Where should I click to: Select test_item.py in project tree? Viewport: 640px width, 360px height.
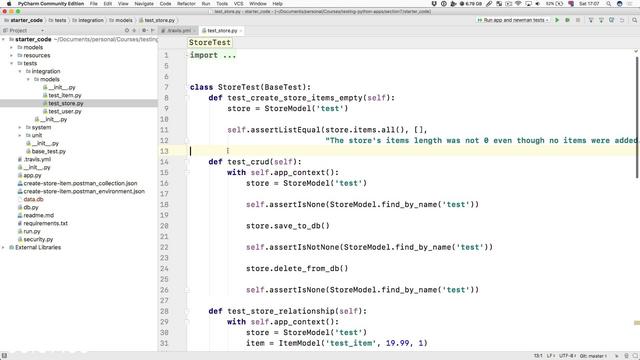(65, 96)
